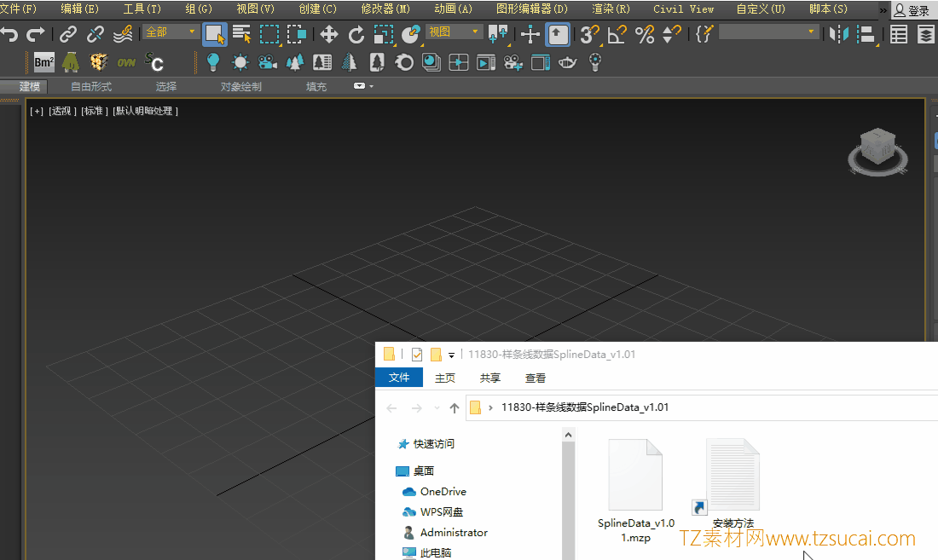
Task: Click the Align tool icon
Action: [x=866, y=34]
